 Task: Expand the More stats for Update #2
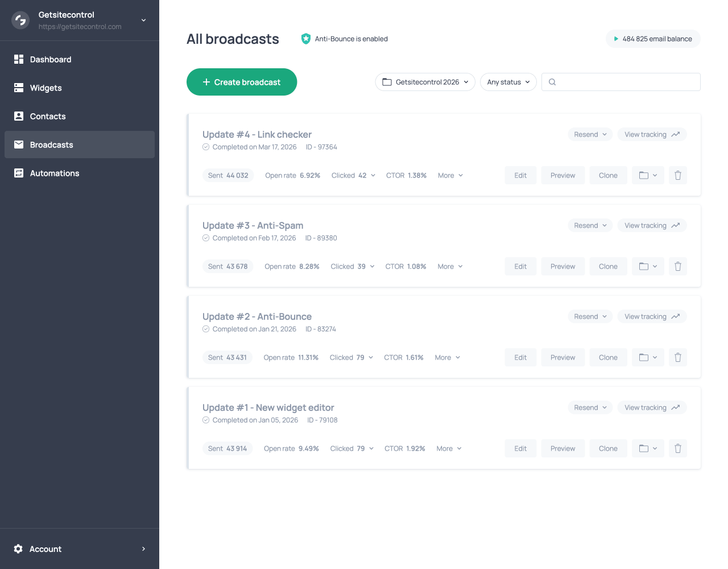447,357
